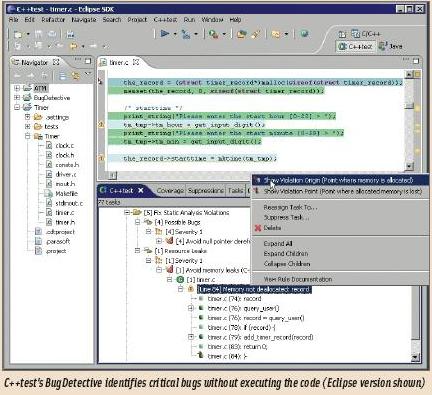Viewport: 432px width, 395px height.
Task: Expand the BugDetective project in Navigator
Action: [17, 98]
